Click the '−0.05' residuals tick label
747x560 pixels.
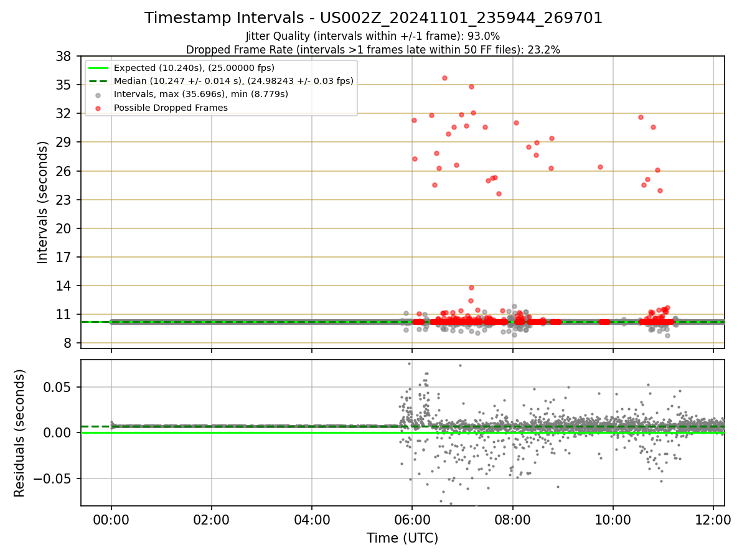(54, 479)
